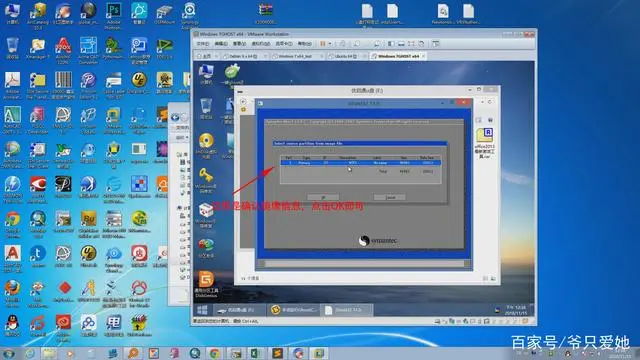Click Excel icon on host taskbar
The height and width of the screenshot is (360, 640).
pyautogui.click(x=256, y=353)
